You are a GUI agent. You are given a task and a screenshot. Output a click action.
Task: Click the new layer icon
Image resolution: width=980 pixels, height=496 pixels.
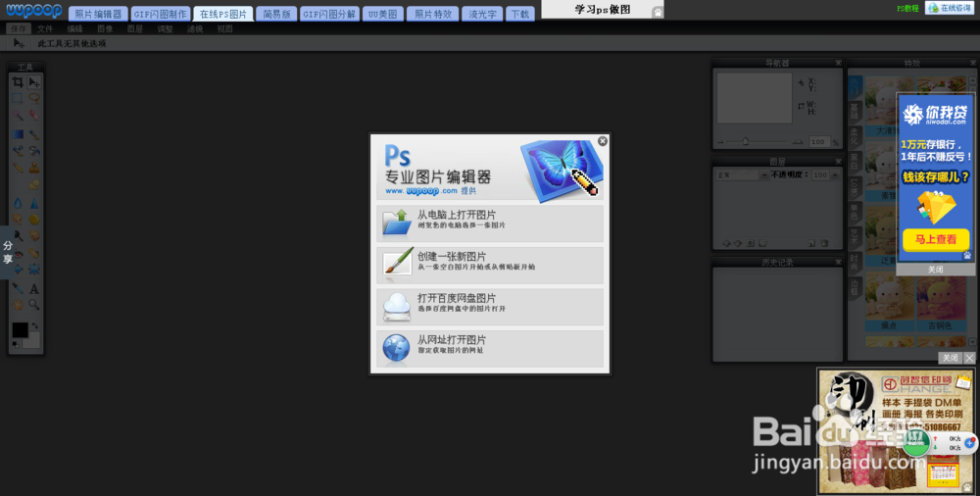point(811,243)
